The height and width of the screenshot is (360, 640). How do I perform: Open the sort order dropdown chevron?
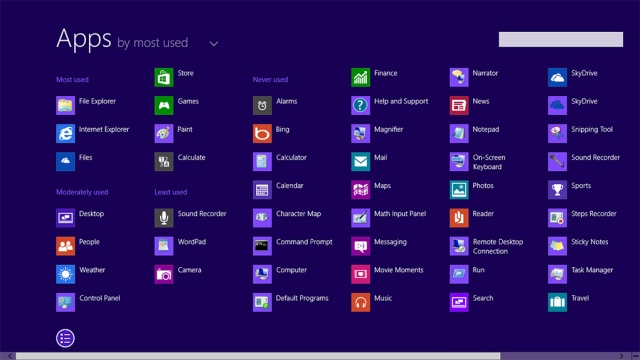click(x=213, y=44)
